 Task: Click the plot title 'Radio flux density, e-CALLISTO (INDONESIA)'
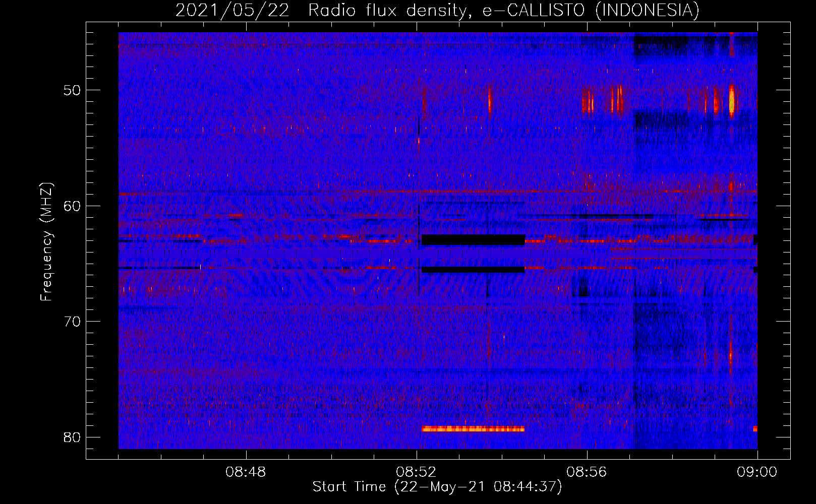point(504,10)
